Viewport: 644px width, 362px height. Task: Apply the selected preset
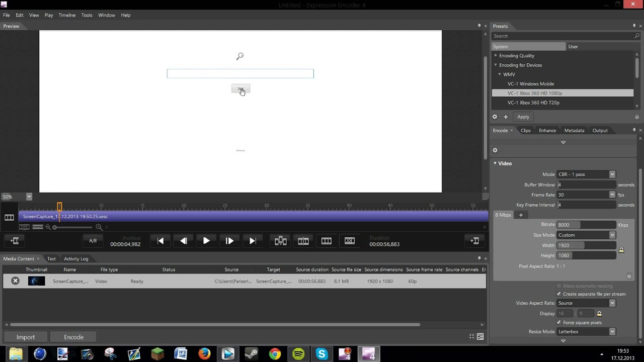point(523,117)
